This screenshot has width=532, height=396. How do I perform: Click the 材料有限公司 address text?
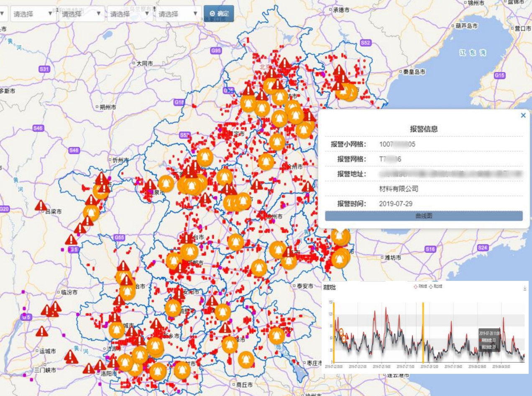click(x=399, y=189)
